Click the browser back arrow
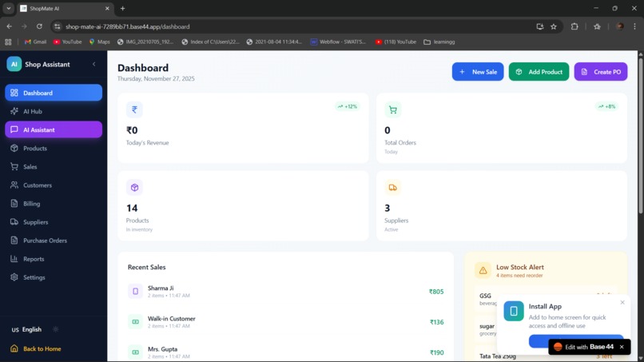This screenshot has width=644, height=362. [10, 26]
